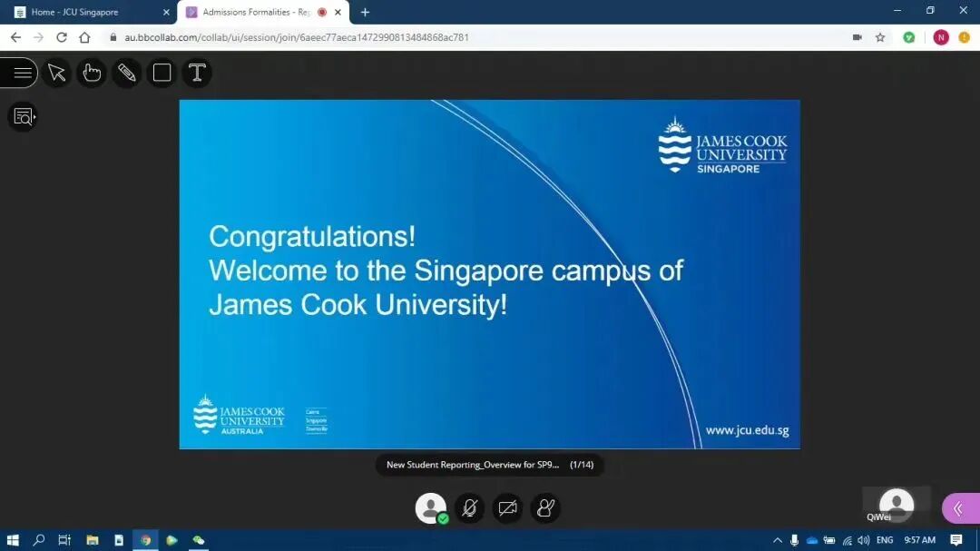Go back in browser history
Viewport: 980px width, 551px height.
[15, 37]
